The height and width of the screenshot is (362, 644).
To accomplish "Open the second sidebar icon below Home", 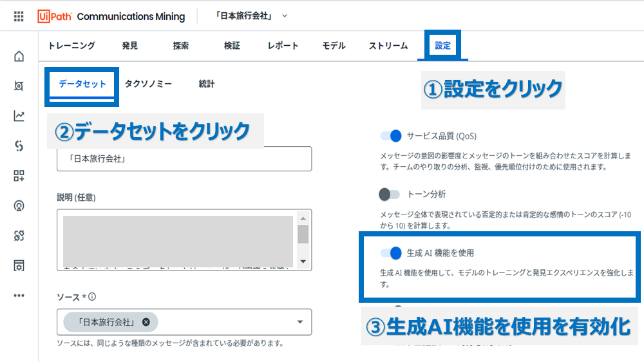I will 19,86.
